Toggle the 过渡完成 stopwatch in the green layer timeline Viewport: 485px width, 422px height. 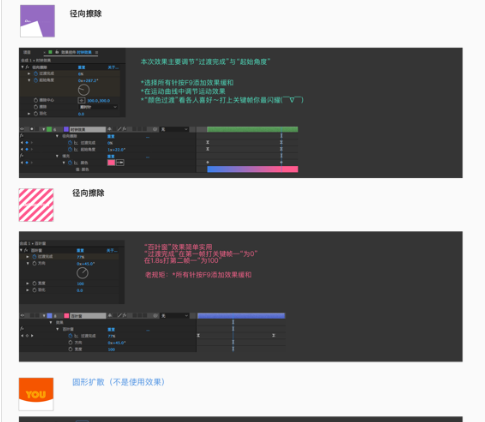70,143
